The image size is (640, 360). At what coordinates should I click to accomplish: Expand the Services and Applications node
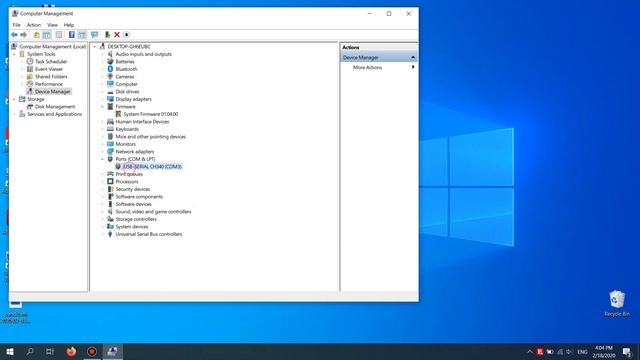pos(14,114)
